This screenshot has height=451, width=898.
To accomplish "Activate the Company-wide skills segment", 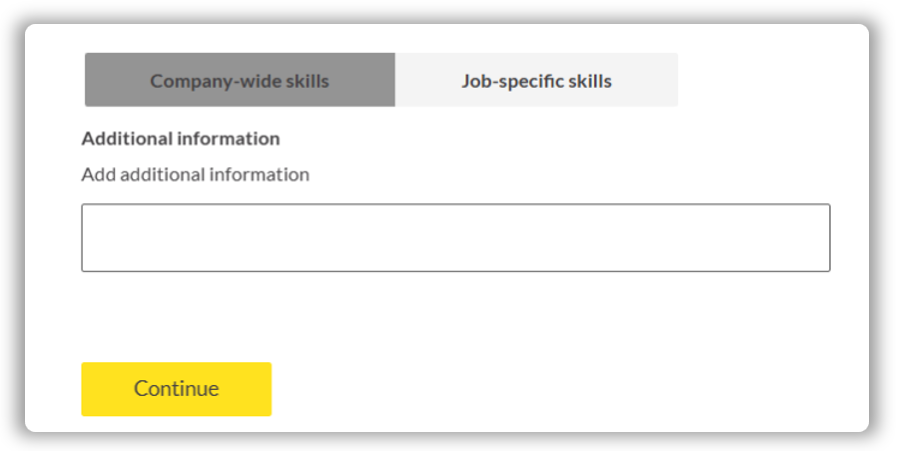I will (240, 80).
